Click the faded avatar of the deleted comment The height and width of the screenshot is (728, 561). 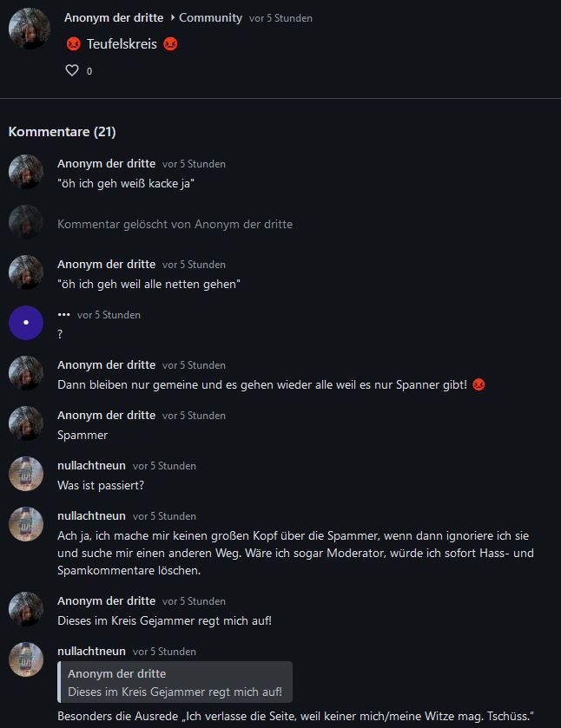point(26,222)
